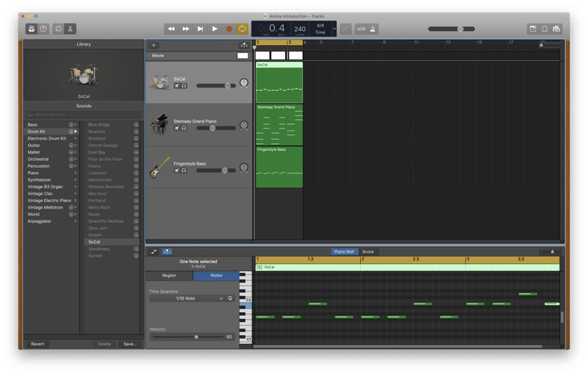Click the Q quantize button
The width and height of the screenshot is (588, 374).
(230, 298)
